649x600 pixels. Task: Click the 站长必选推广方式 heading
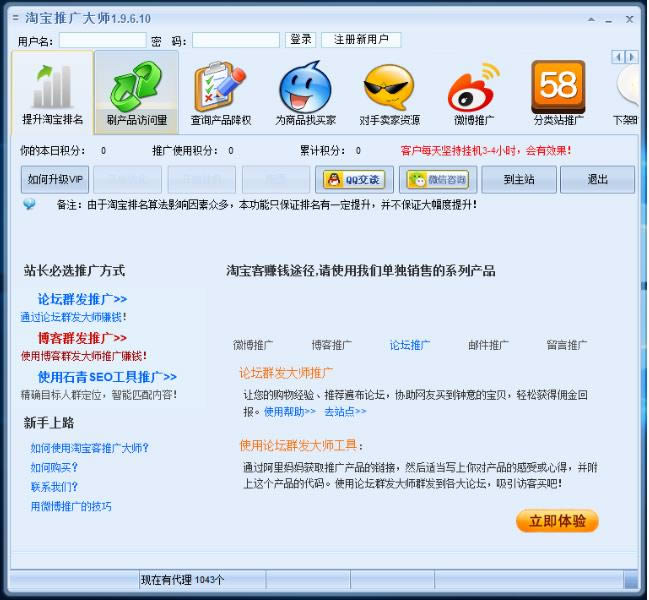[75, 270]
